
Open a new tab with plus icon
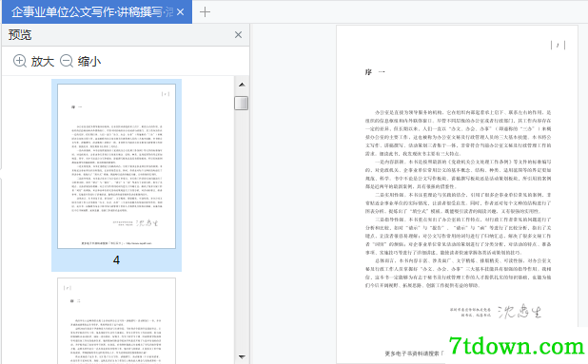click(x=205, y=12)
